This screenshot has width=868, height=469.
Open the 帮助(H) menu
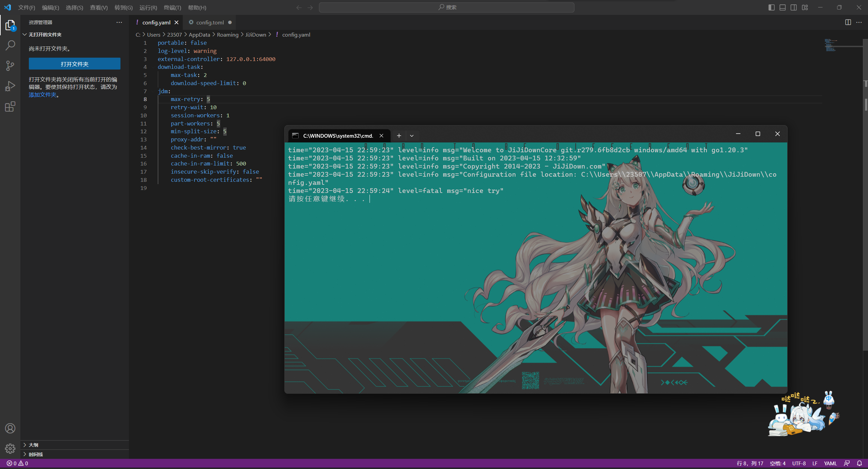coord(197,7)
